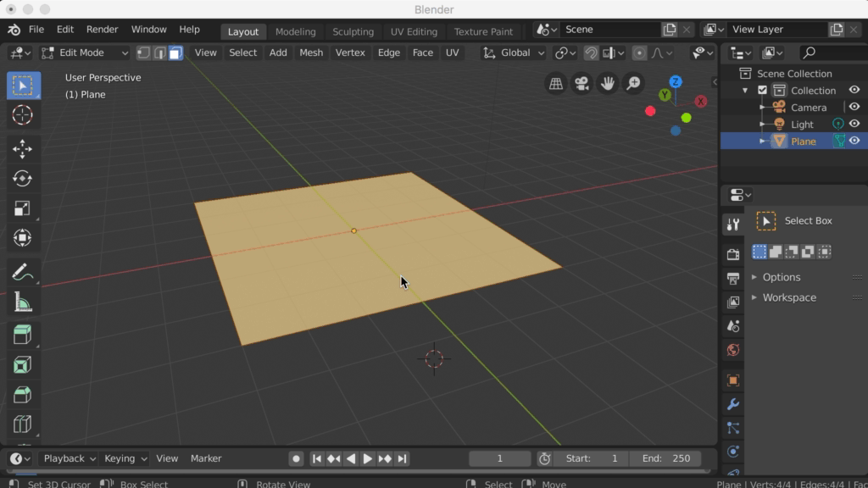Expand the Options panel
The image size is (868, 488).
[781, 277]
